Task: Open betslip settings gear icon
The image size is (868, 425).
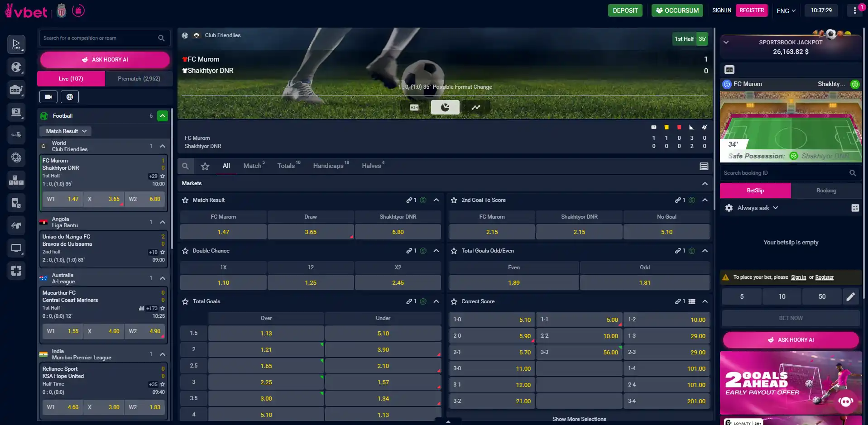Action: 729,208
